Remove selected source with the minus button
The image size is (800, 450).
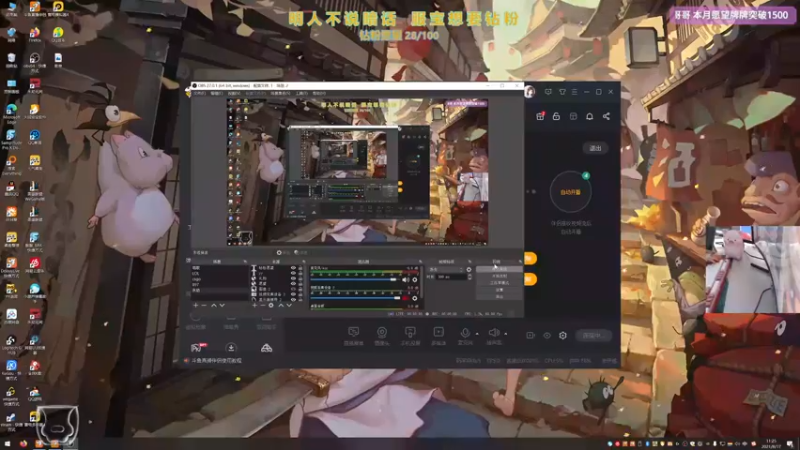click(262, 305)
